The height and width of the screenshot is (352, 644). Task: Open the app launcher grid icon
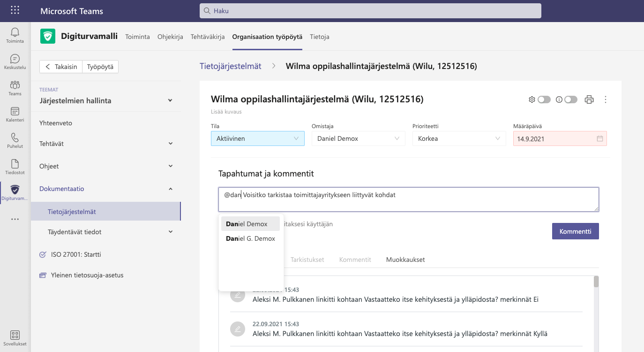pyautogui.click(x=15, y=10)
